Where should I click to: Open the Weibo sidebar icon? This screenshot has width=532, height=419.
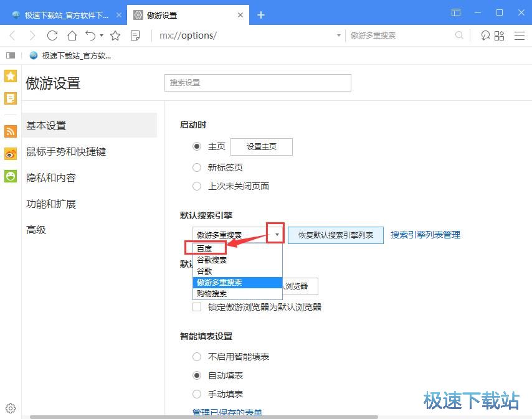(11, 154)
